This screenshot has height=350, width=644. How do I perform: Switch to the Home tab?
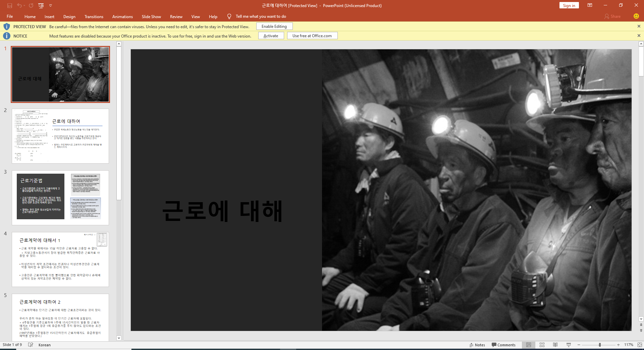[30, 16]
